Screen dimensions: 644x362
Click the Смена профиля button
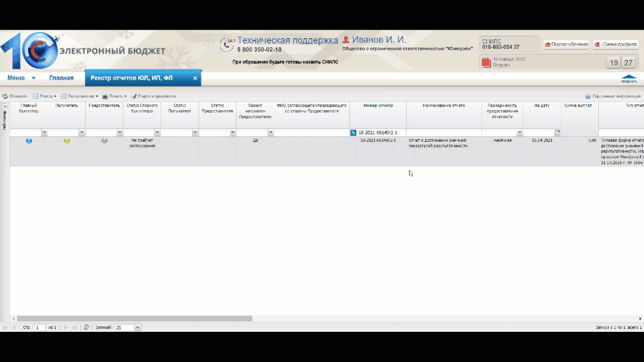(x=616, y=44)
